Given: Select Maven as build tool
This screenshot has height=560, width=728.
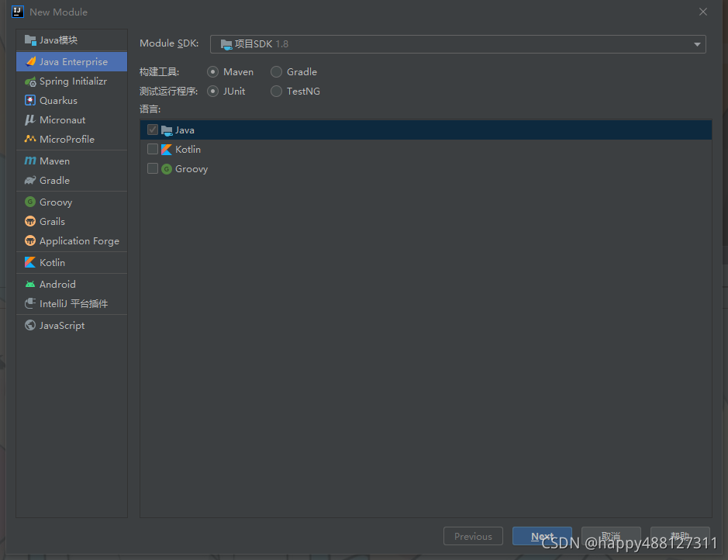Looking at the screenshot, I should point(212,72).
